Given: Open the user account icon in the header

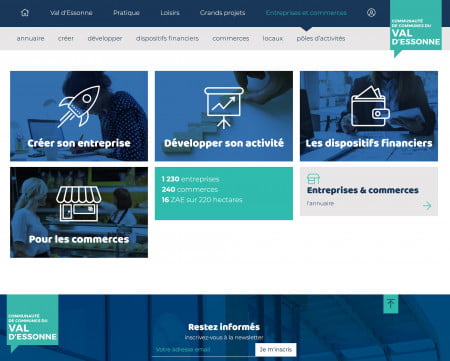Looking at the screenshot, I should pos(371,13).
